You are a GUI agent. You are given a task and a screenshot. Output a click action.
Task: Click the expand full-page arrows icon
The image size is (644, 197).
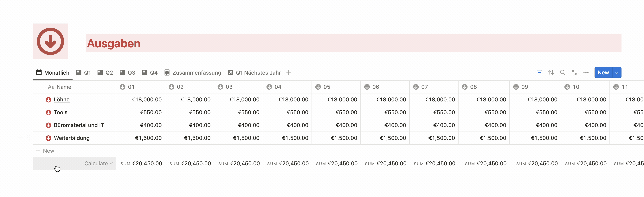pos(574,73)
